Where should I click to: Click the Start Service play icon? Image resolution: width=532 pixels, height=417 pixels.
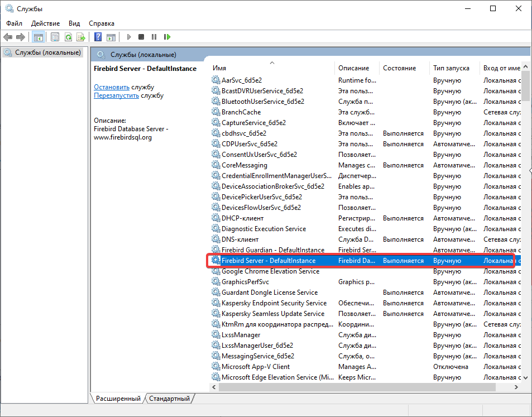(x=129, y=37)
